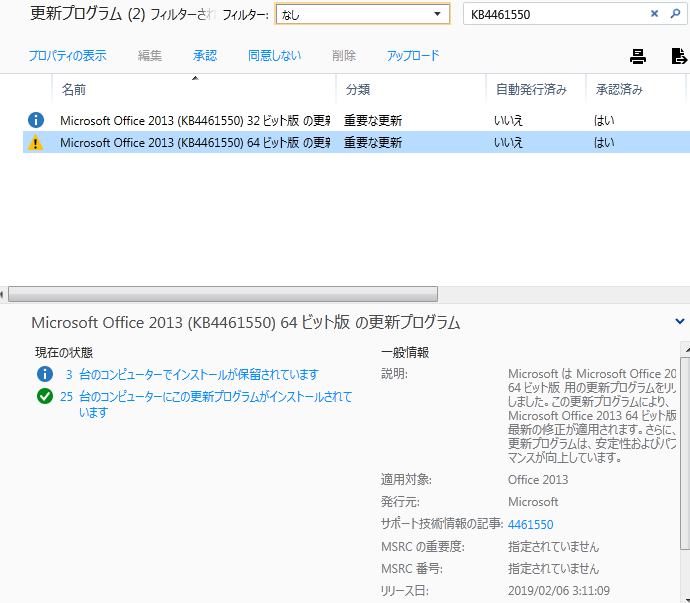This screenshot has height=603, width=690.
Task: Click 重要な更新 cell in 64 ビット版 row
Action: (x=373, y=143)
